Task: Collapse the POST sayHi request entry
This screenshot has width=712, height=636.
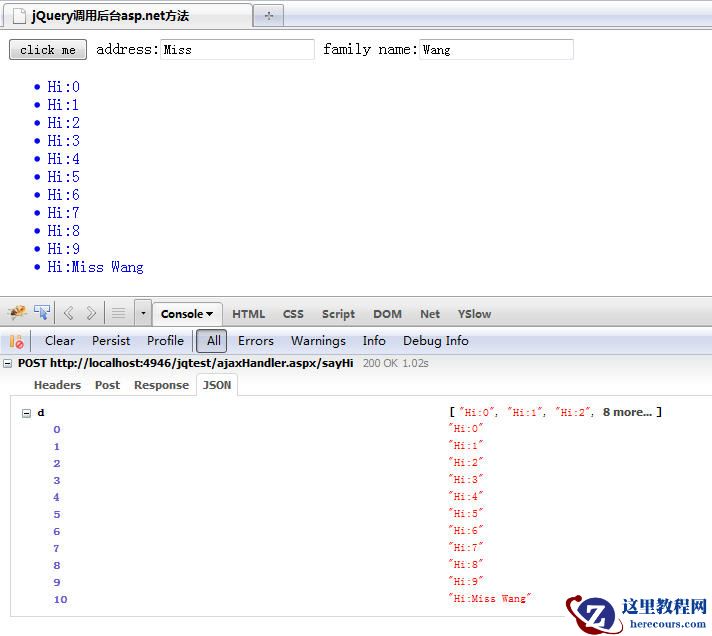Action: click(8, 363)
